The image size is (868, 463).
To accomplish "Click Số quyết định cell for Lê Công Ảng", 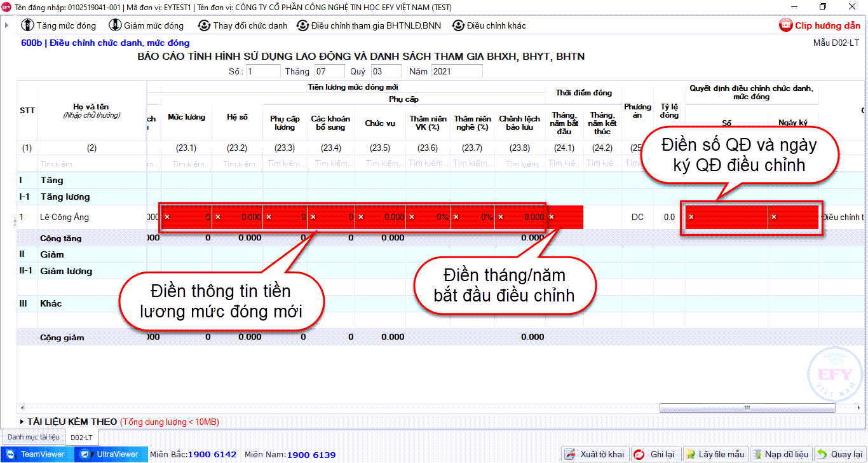I will 727,217.
